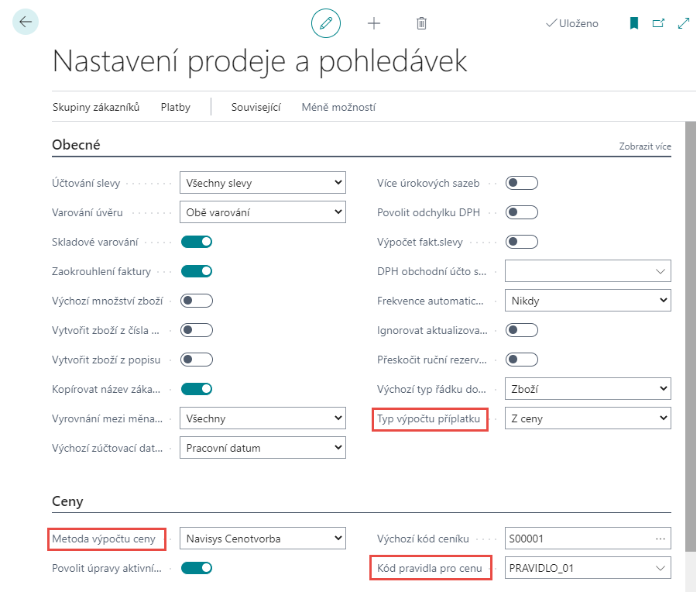Viewport: 700px width, 592px height.
Task: Click the trash delete icon
Action: 421,23
